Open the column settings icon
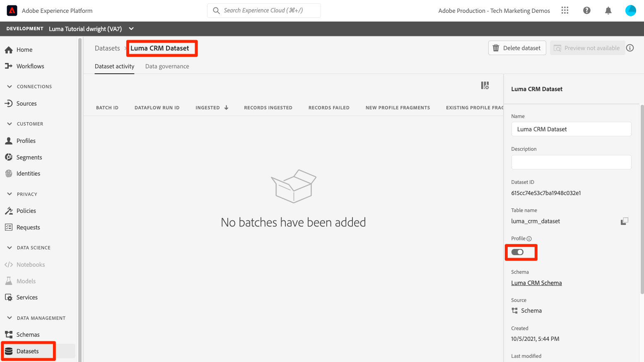The width and height of the screenshot is (644, 362). click(x=485, y=85)
